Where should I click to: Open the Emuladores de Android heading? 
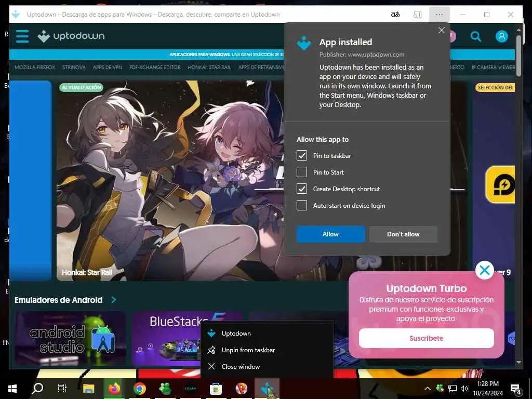point(58,300)
